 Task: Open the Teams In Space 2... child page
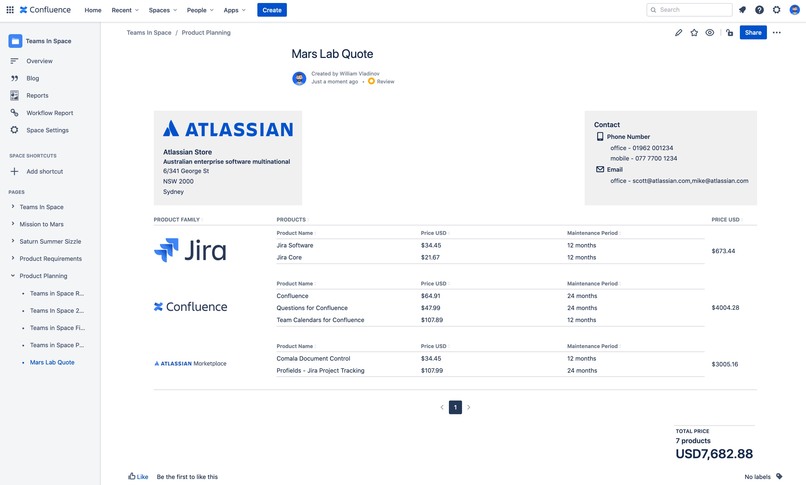click(57, 311)
